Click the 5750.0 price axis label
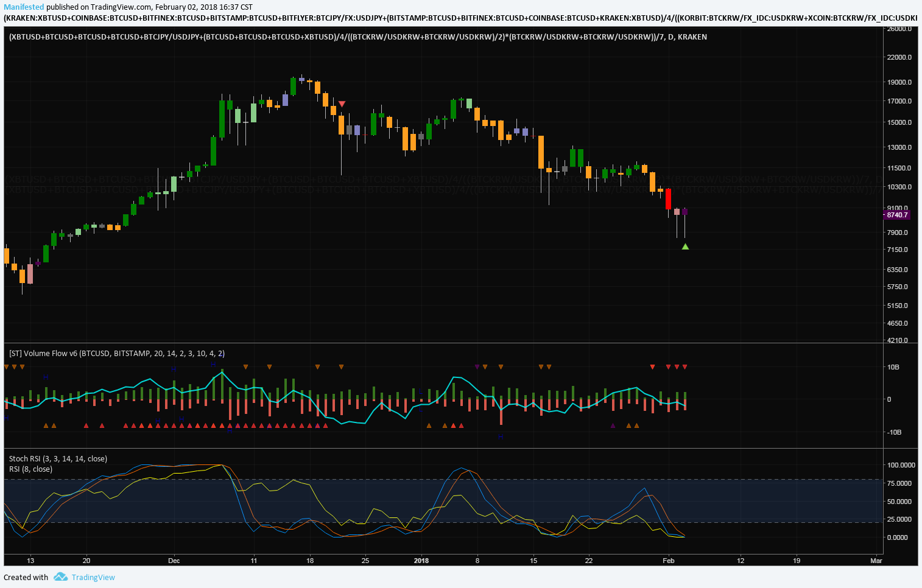 click(x=898, y=287)
